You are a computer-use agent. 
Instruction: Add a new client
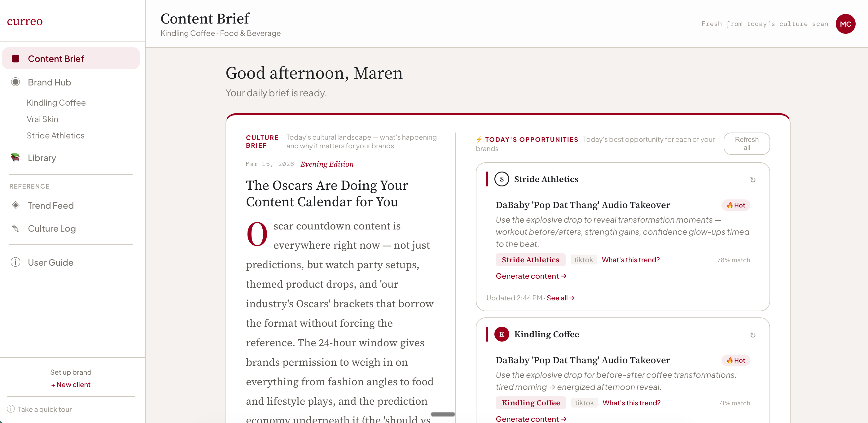click(70, 384)
